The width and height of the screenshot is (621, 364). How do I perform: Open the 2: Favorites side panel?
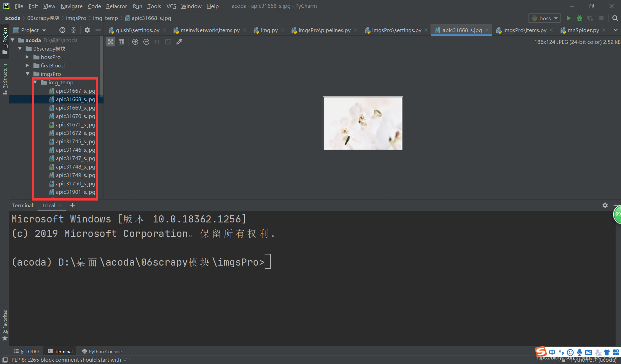pyautogui.click(x=5, y=325)
